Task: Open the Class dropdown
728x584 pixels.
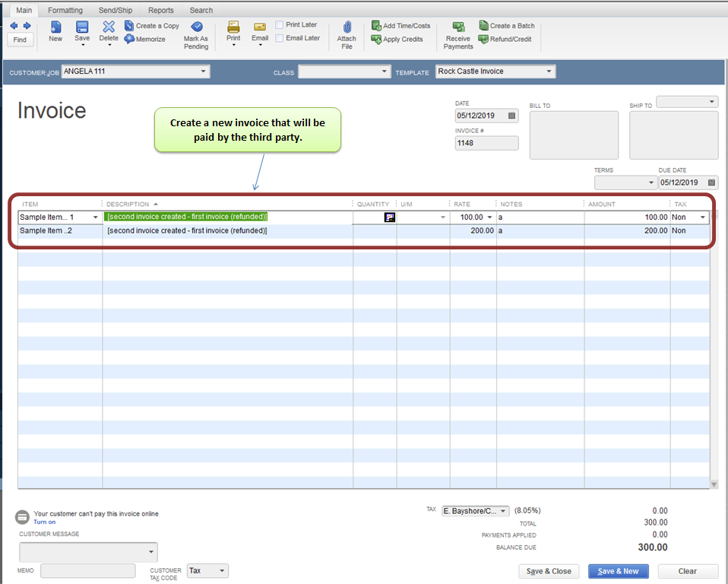Action: coord(384,71)
